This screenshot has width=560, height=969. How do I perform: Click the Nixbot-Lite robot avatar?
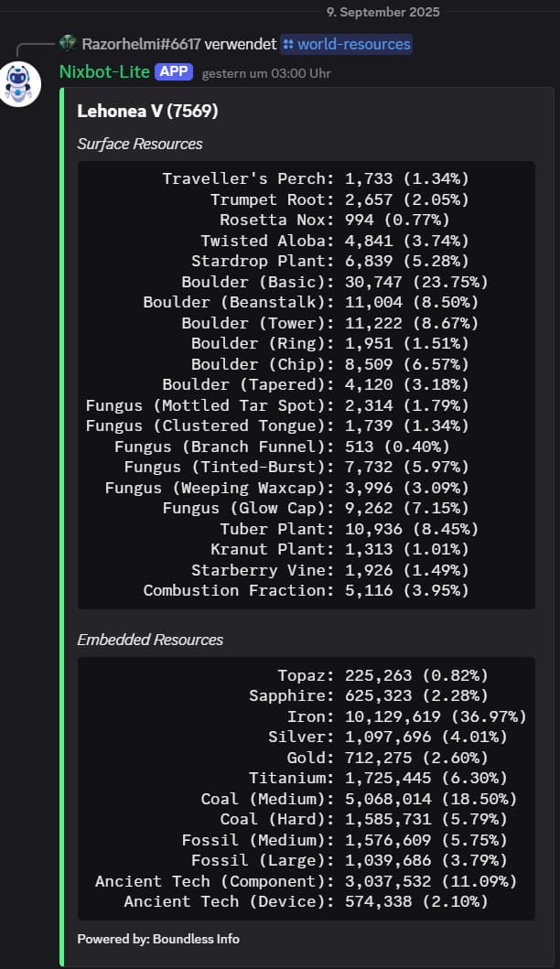point(19,84)
